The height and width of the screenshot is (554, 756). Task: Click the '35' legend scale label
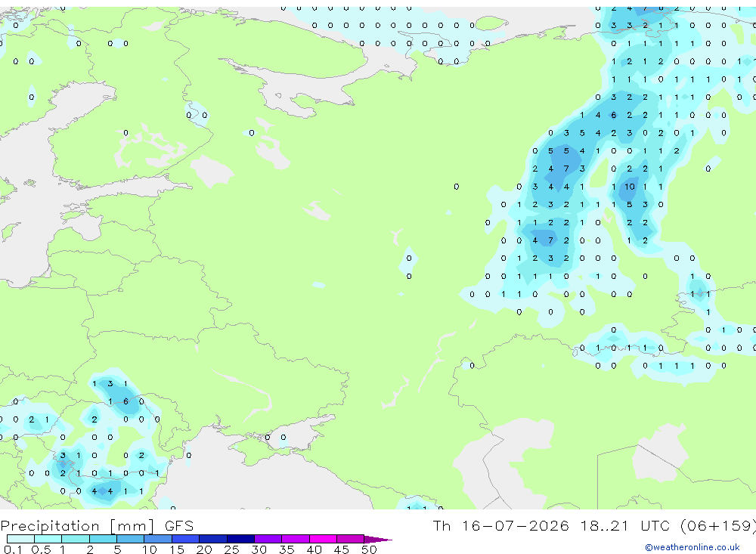pos(287,549)
